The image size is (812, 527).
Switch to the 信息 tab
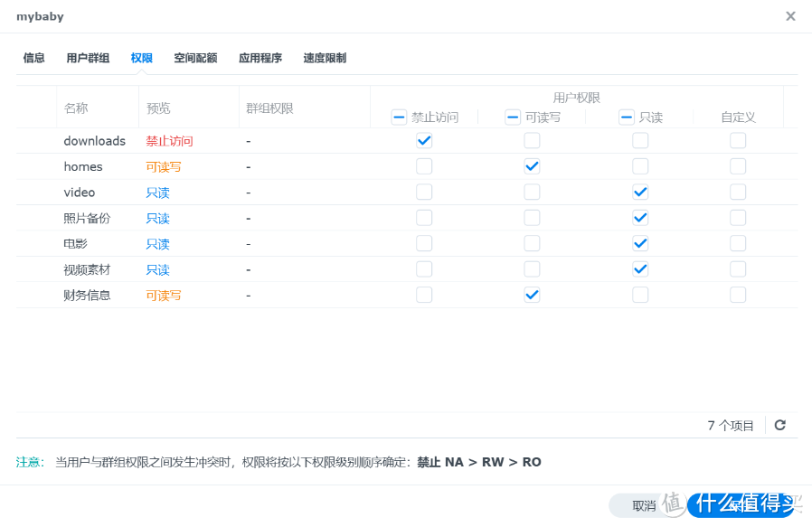point(33,57)
